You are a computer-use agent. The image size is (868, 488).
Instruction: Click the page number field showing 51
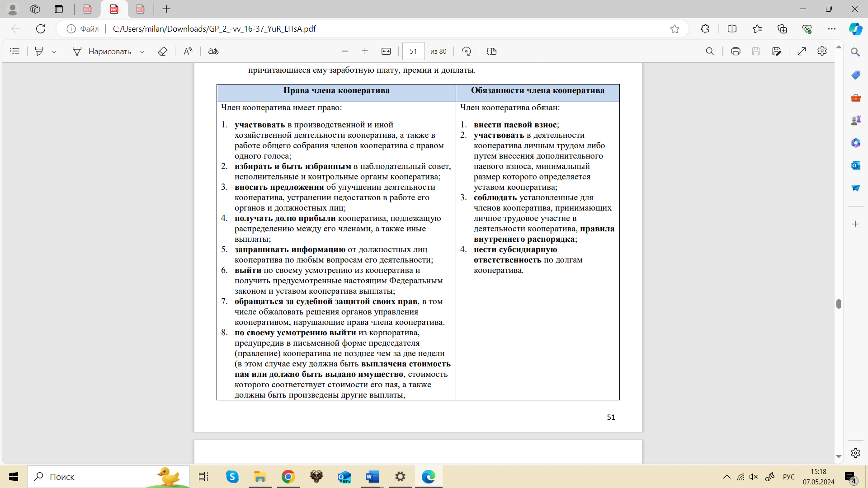[x=413, y=51]
